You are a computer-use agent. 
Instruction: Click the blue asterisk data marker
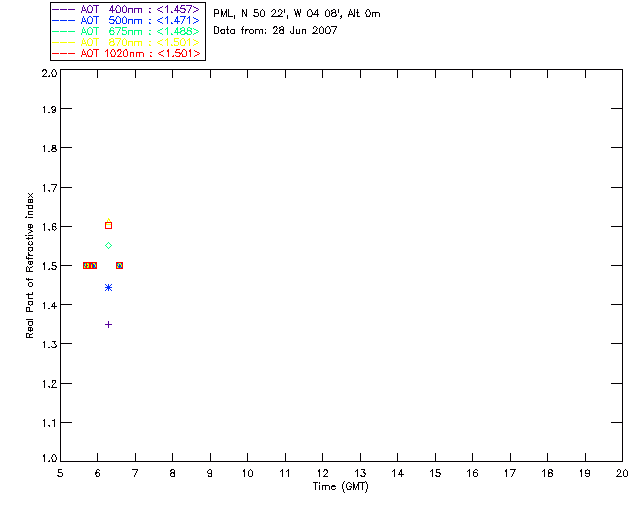tap(109, 288)
